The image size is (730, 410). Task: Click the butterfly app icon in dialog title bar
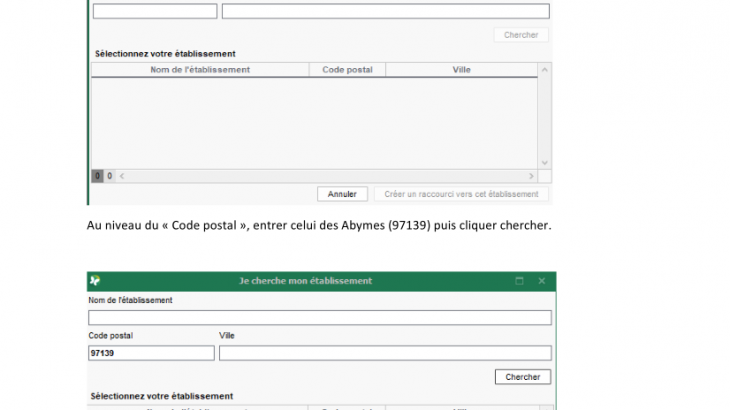pyautogui.click(x=95, y=281)
